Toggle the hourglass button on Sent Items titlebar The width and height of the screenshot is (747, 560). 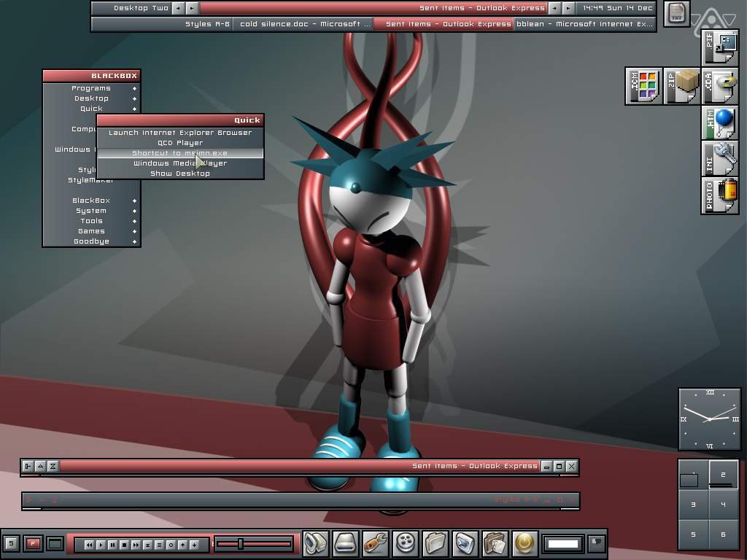(53, 466)
